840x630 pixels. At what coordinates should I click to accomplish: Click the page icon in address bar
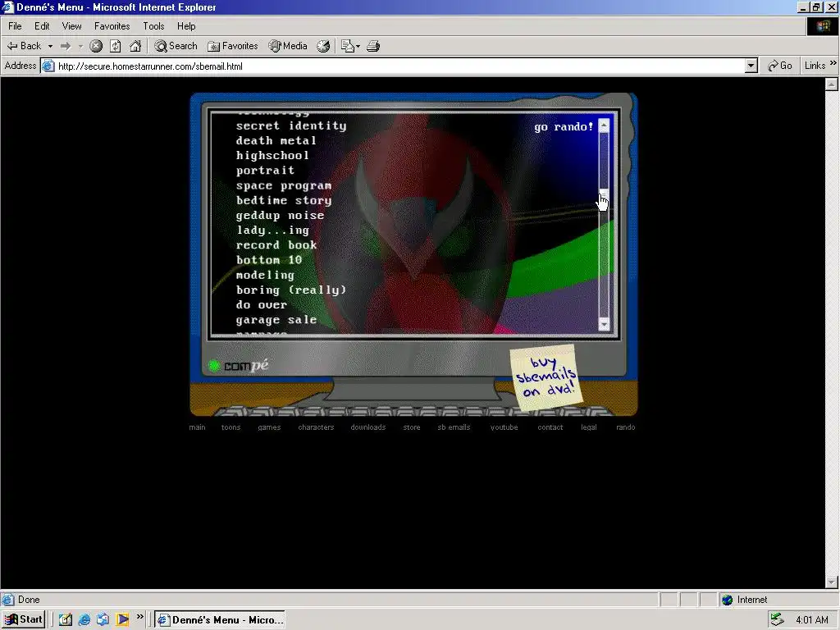48,66
